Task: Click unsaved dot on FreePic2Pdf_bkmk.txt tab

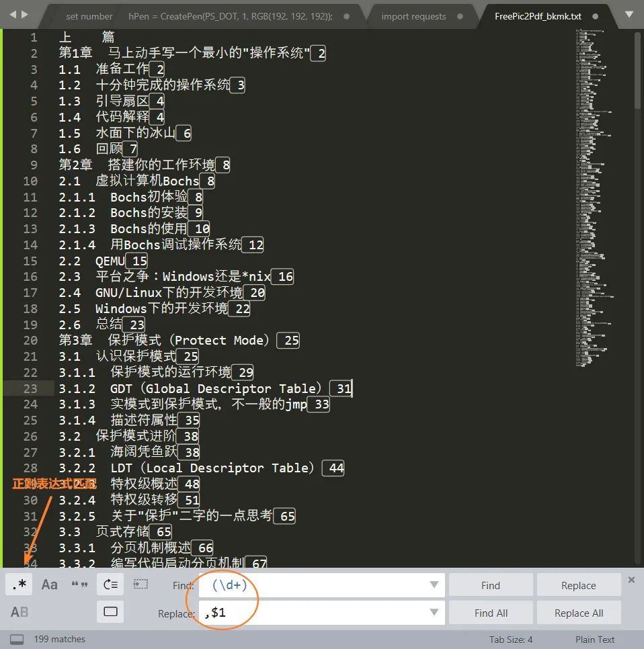Action: pyautogui.click(x=595, y=17)
